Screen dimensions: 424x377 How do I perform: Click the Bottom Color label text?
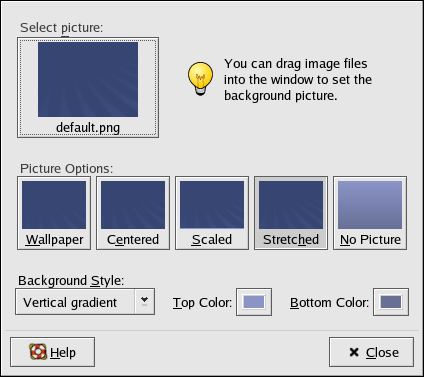point(329,303)
